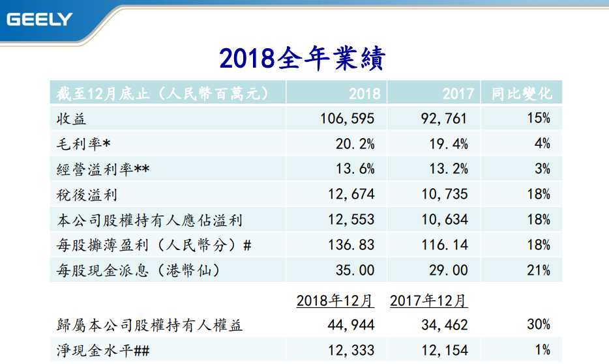Select the 淨現金水平## row label

tap(103, 351)
